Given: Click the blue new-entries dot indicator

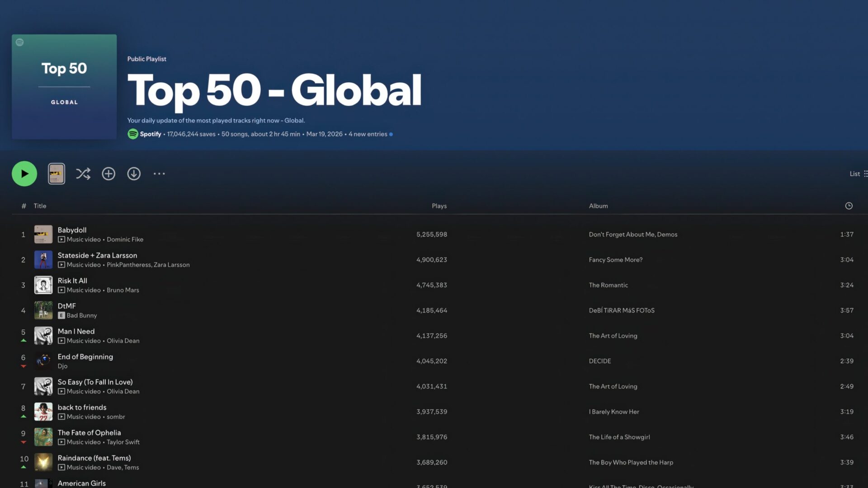Looking at the screenshot, I should (x=391, y=134).
